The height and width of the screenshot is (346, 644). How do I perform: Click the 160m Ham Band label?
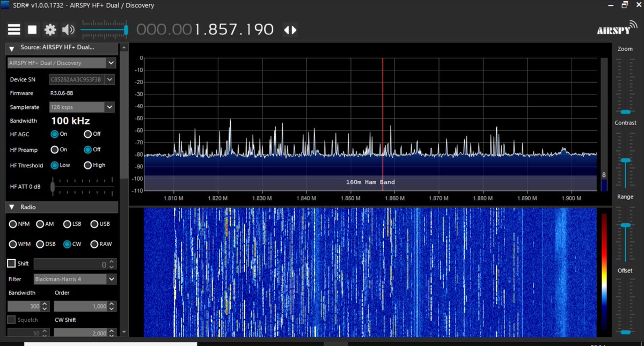(370, 182)
